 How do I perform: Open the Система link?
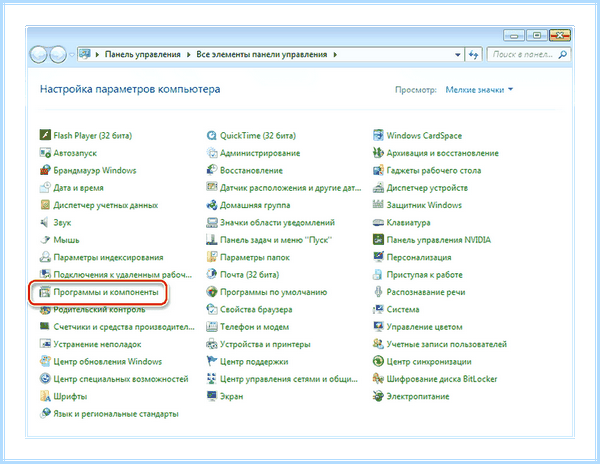[x=403, y=309]
